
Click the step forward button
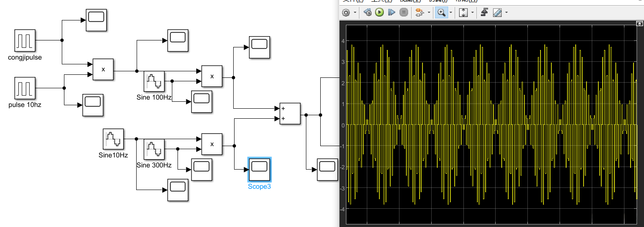point(392,13)
